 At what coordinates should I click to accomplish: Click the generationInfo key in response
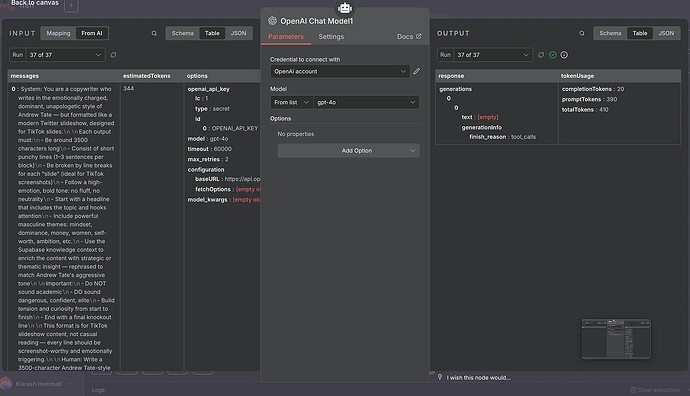[481, 127]
